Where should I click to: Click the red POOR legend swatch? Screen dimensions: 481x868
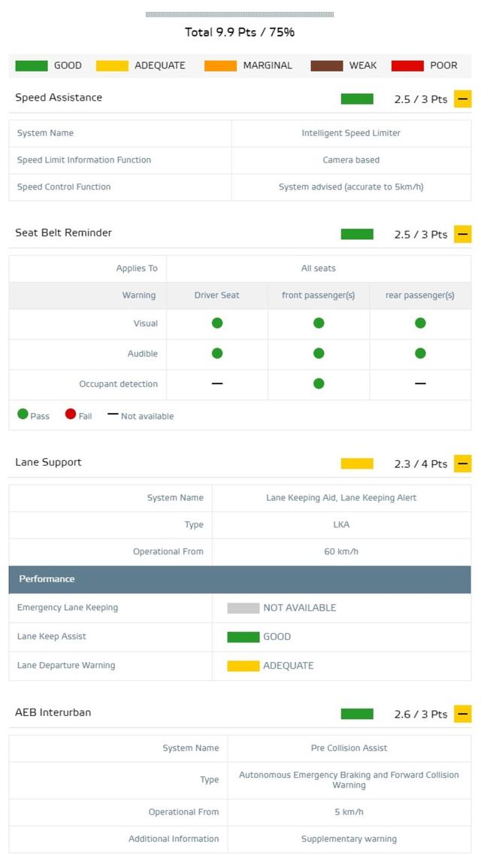(407, 66)
